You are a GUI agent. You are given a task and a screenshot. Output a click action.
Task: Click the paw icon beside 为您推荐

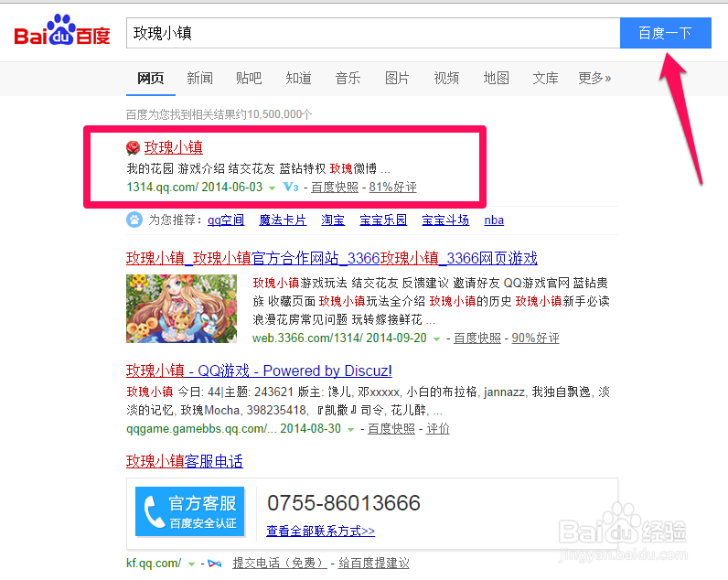coord(134,220)
